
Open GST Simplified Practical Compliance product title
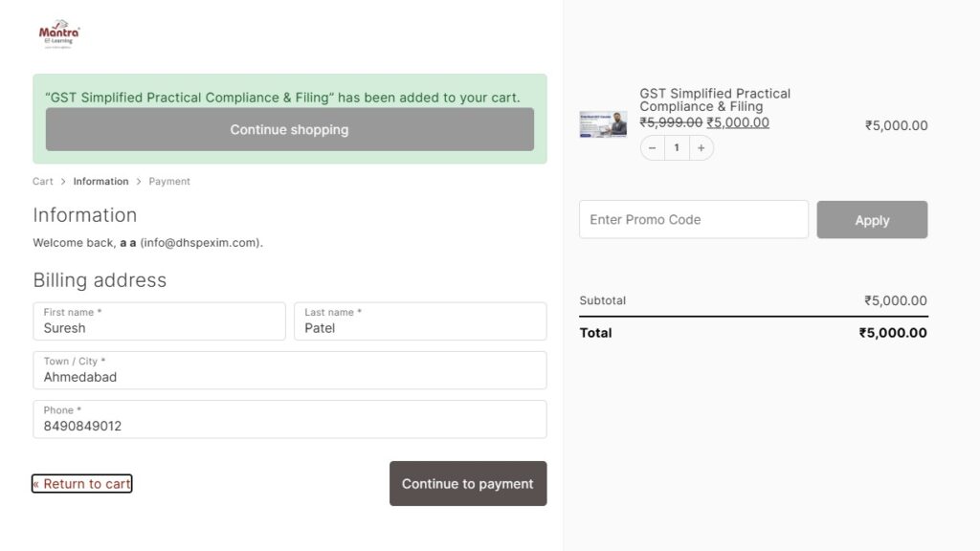(x=715, y=99)
